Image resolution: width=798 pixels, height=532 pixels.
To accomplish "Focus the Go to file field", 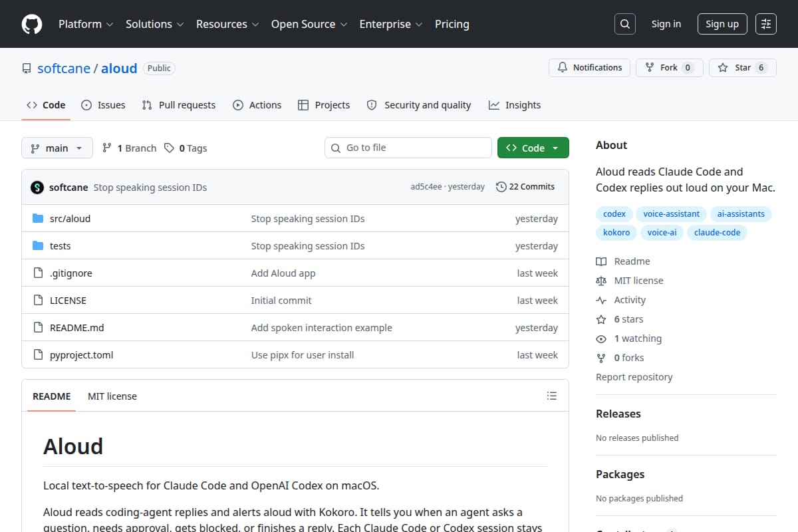I will tap(408, 148).
